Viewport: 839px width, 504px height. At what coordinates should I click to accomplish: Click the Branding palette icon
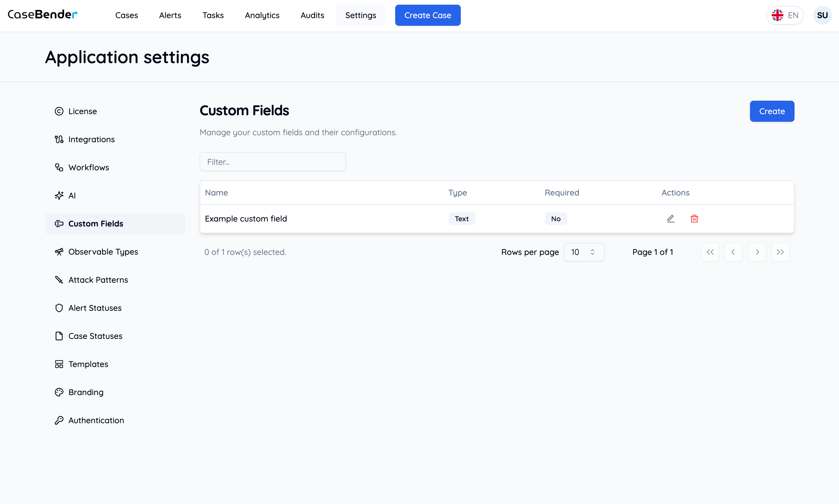(59, 392)
